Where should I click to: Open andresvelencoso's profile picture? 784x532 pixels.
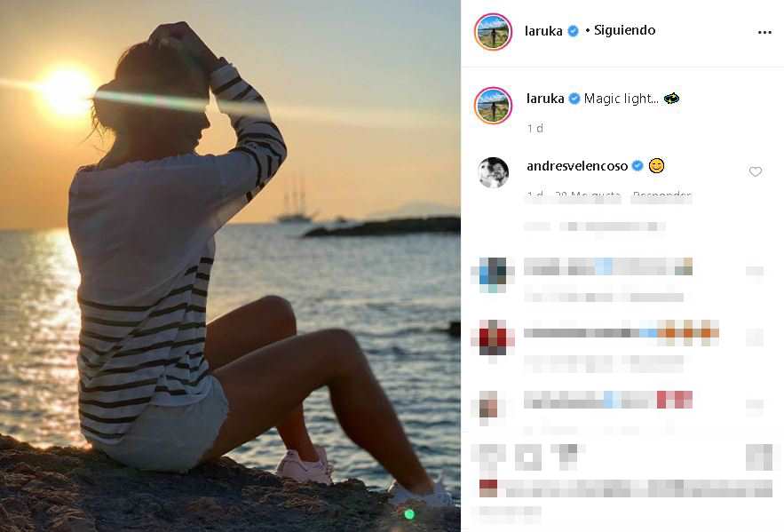click(x=494, y=172)
